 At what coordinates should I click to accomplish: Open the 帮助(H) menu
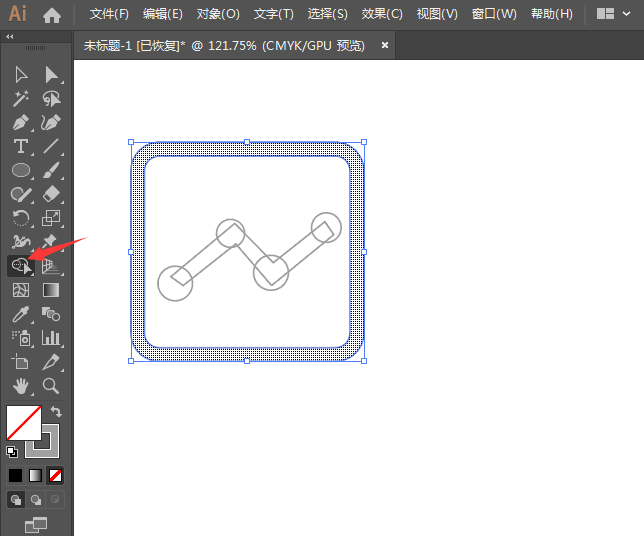point(552,14)
